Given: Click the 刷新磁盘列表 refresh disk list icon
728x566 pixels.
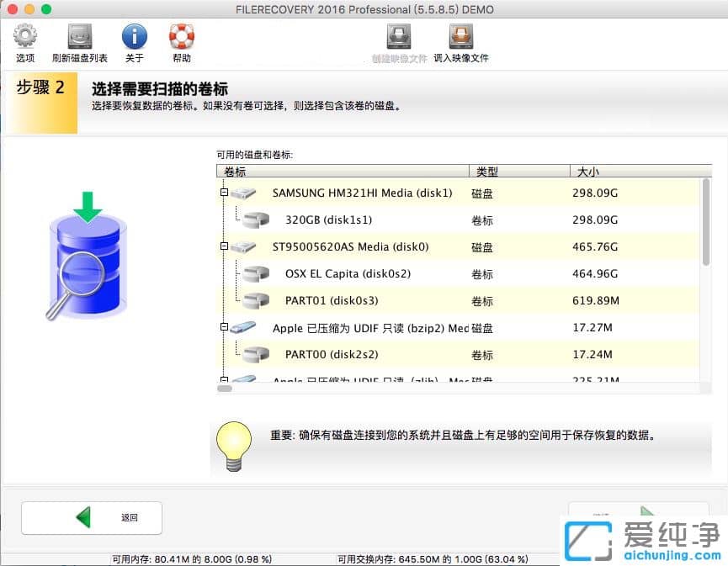Looking at the screenshot, I should click(78, 38).
